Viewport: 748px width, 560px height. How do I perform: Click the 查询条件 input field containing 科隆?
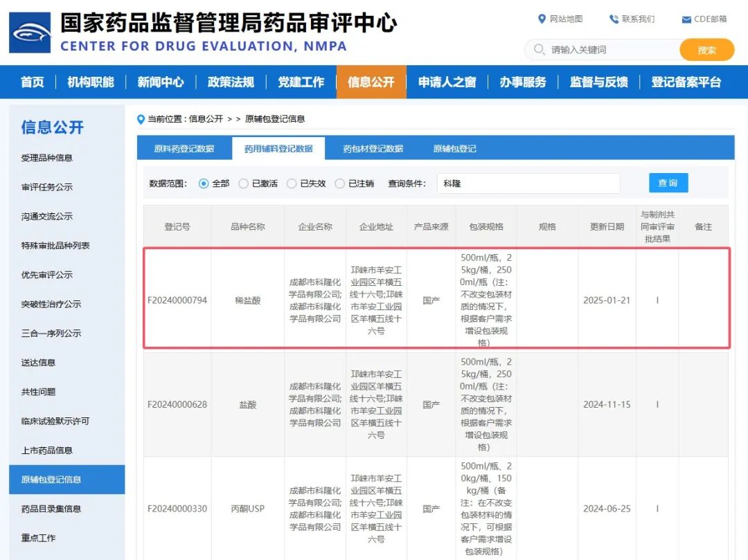click(x=528, y=183)
